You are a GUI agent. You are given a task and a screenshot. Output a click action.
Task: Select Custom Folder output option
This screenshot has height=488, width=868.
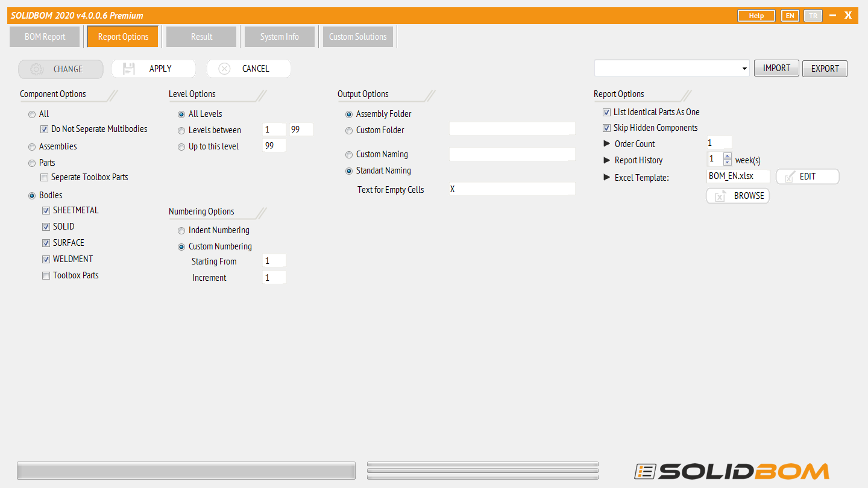coord(349,130)
